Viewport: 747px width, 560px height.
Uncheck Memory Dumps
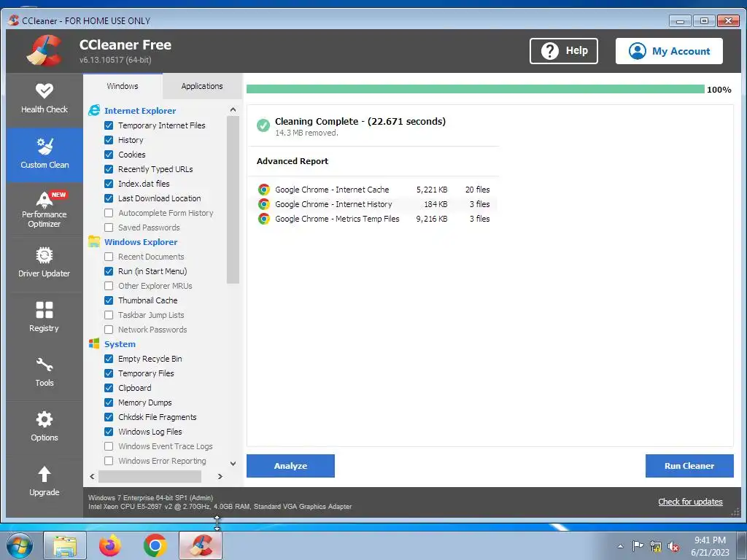[109, 402]
